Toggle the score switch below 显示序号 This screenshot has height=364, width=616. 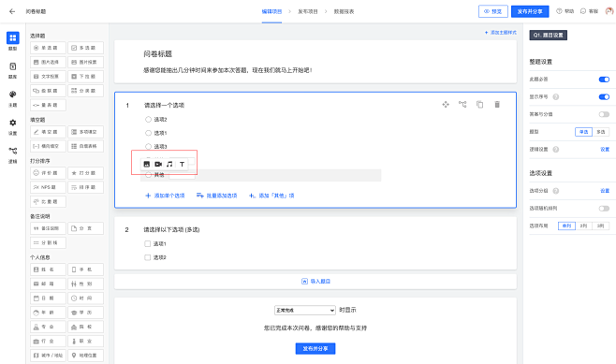pos(604,114)
